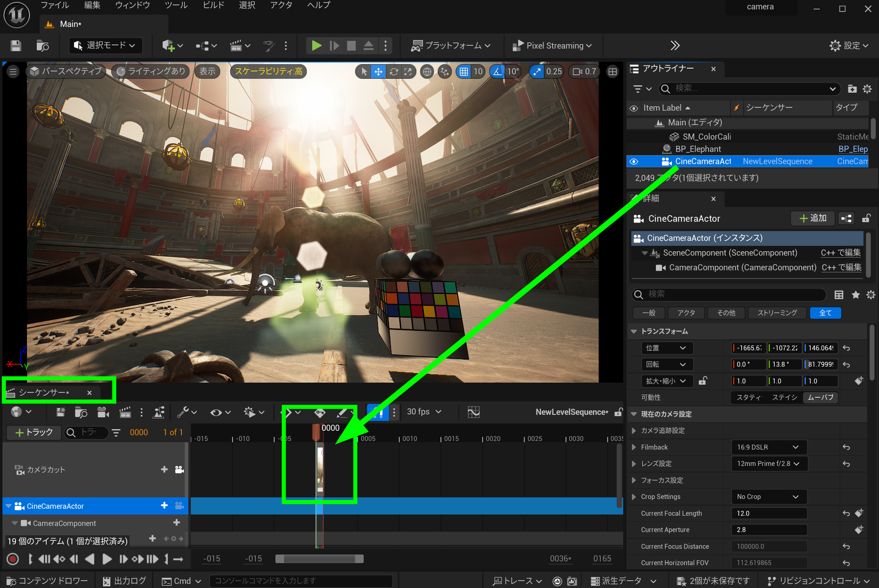Toggle visibility eye for CineCameraActor in outliner
Image resolution: width=879 pixels, height=588 pixels.
coord(634,162)
